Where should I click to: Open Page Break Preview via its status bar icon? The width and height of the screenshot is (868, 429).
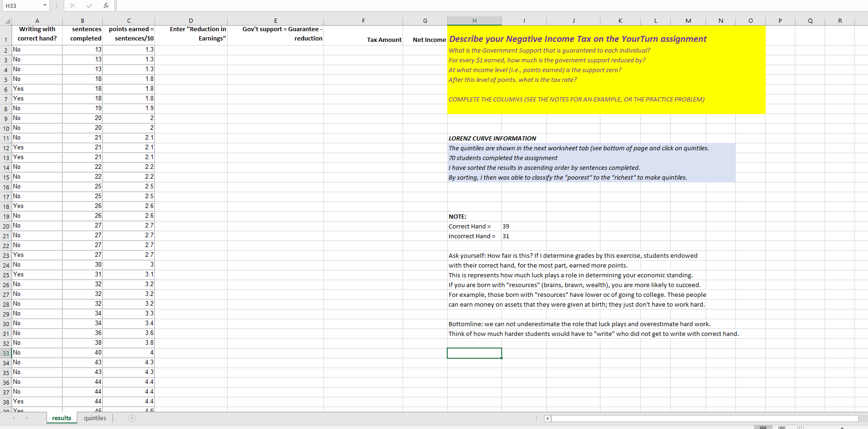tap(801, 428)
